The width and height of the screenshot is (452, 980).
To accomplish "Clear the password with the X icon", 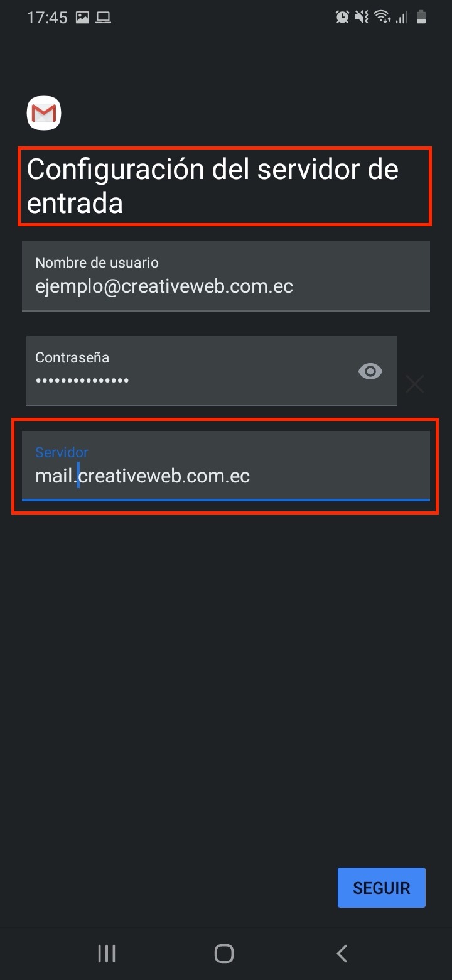I will 415,384.
